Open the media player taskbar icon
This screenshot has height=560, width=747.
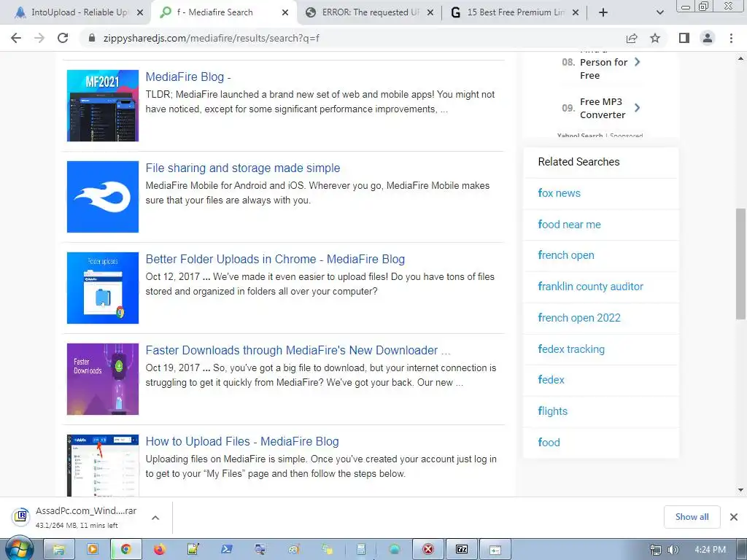(x=93, y=550)
